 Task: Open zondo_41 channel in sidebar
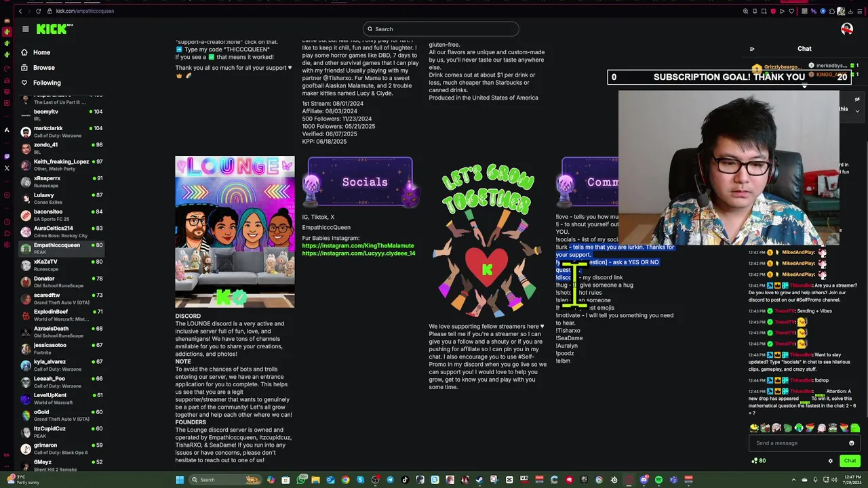coord(61,148)
